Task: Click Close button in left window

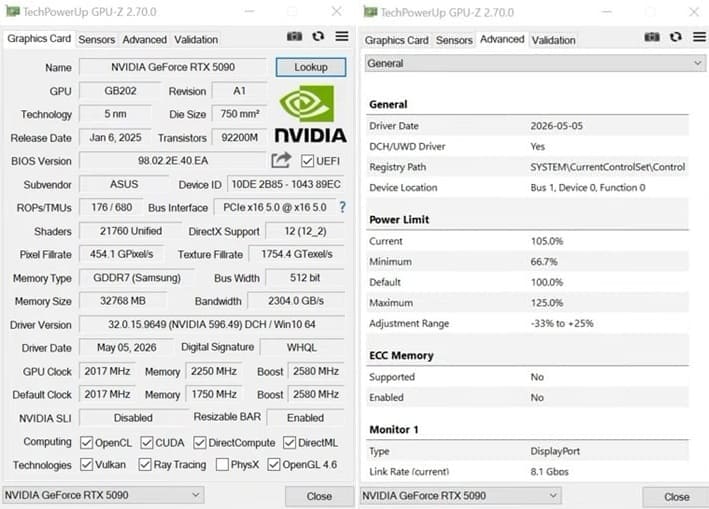Action: [x=319, y=496]
